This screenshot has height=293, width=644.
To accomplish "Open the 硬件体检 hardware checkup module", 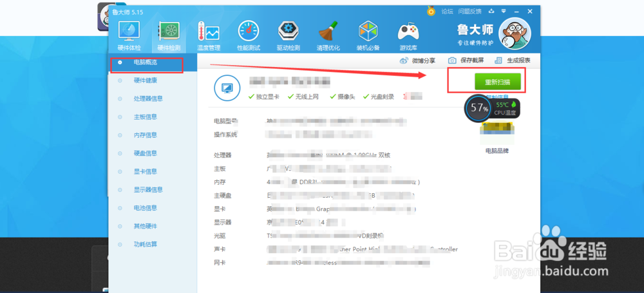I will click(129, 36).
